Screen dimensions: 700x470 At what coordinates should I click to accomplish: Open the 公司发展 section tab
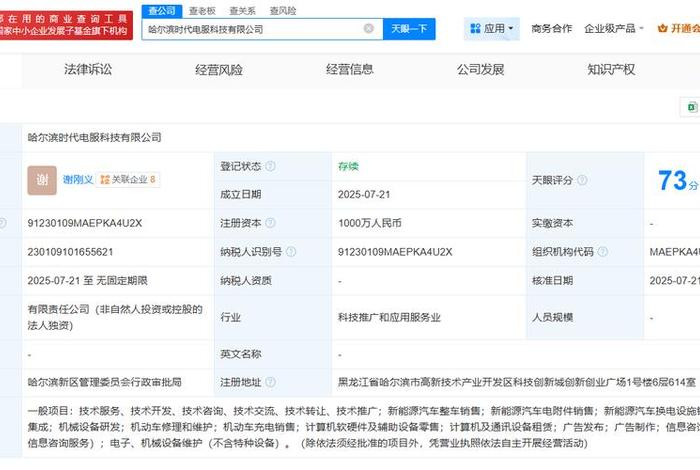[x=480, y=69]
